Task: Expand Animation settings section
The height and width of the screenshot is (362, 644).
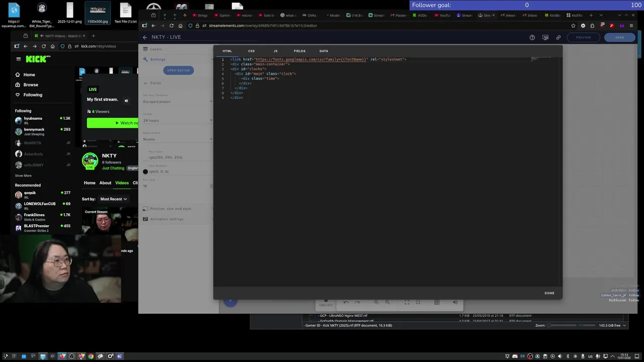Action: pos(178,219)
